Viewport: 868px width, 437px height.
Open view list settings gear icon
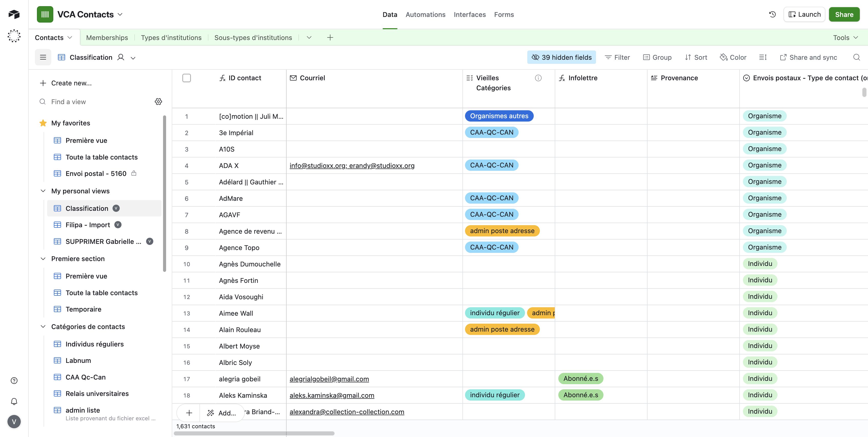pos(158,102)
